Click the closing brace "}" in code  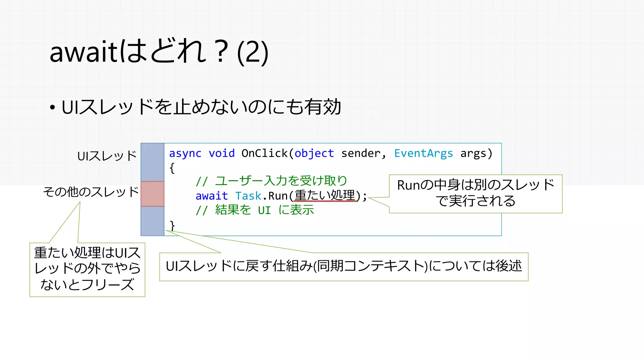[x=172, y=225]
